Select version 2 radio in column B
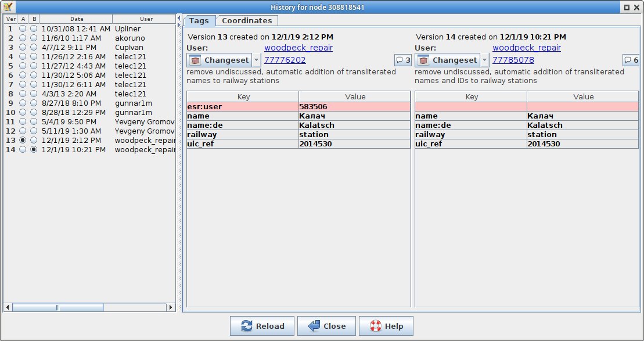 [34, 38]
